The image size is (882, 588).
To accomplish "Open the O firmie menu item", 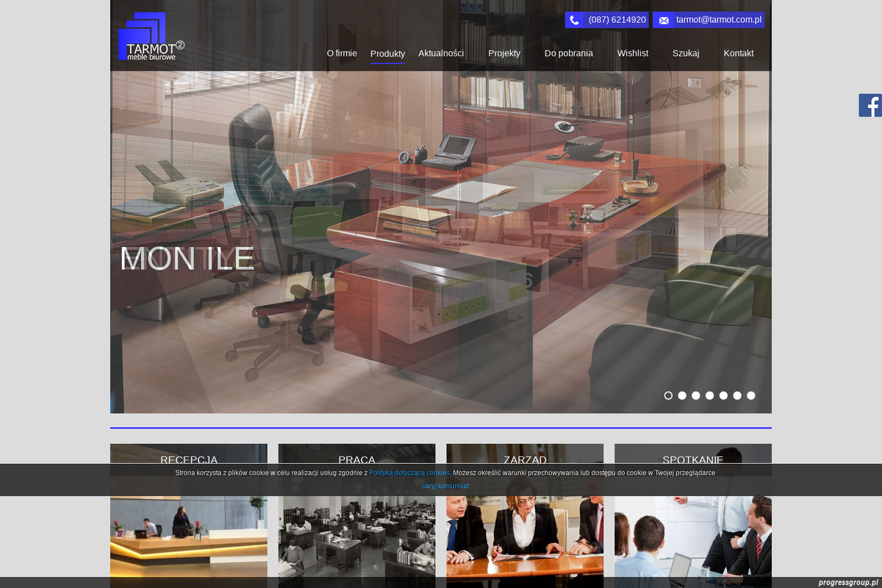I will (x=342, y=53).
